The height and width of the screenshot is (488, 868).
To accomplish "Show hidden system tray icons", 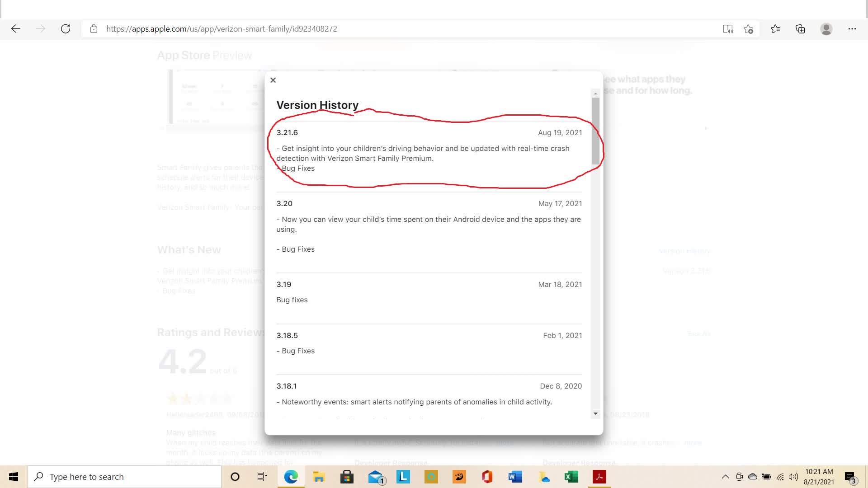I will [725, 477].
